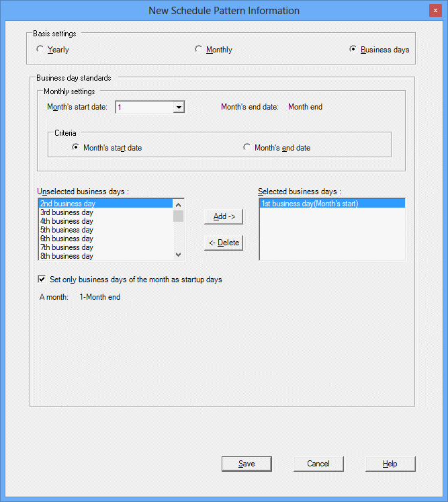Select 5th business day item
This screenshot has width=448, height=502.
(66, 230)
